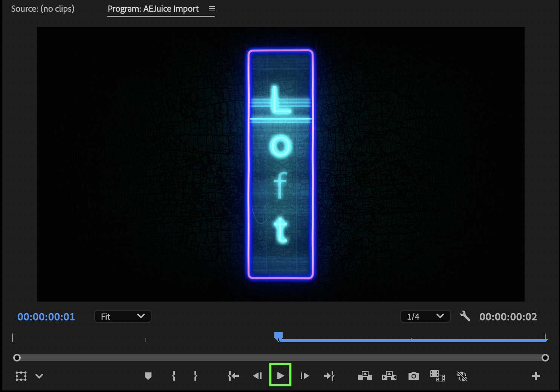The width and height of the screenshot is (560, 392).
Task: Toggle proxies button
Action: pyautogui.click(x=462, y=376)
